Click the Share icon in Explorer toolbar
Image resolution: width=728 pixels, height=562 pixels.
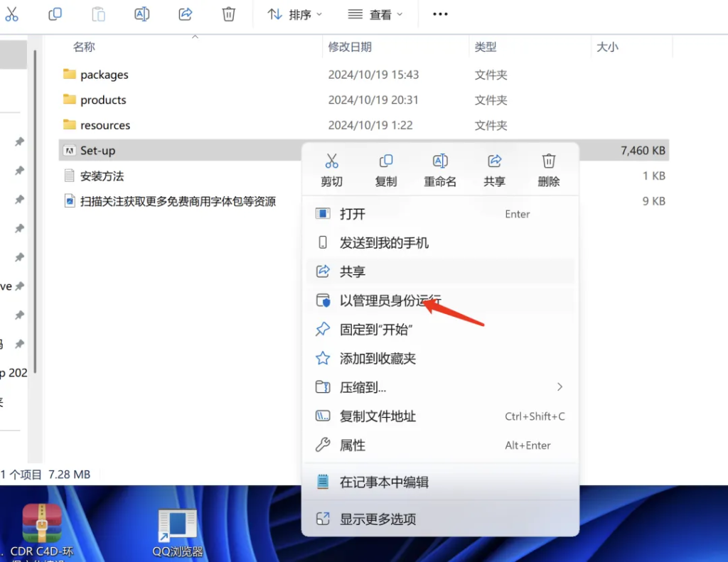tap(186, 14)
